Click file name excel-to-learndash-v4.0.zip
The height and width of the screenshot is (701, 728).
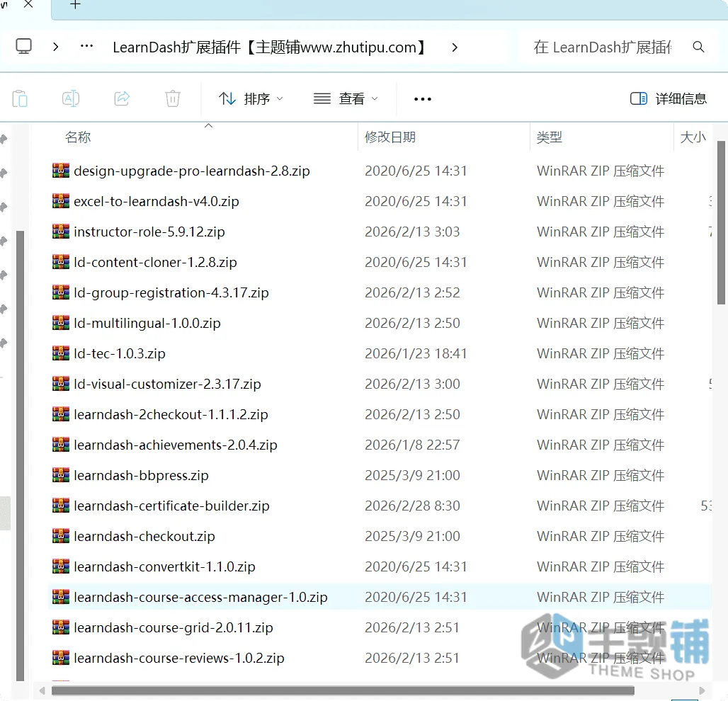tap(157, 201)
